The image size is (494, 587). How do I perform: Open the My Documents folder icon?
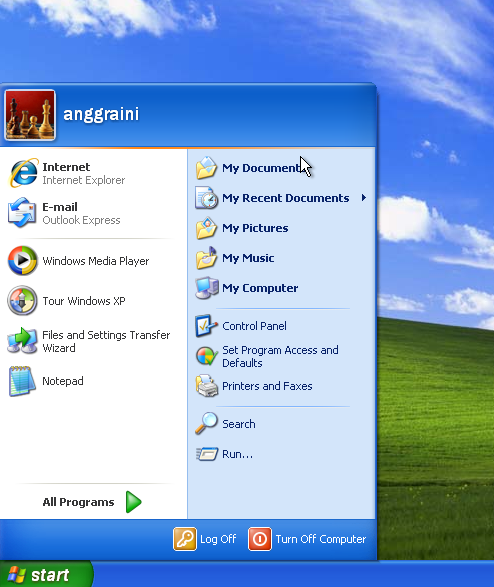(206, 167)
